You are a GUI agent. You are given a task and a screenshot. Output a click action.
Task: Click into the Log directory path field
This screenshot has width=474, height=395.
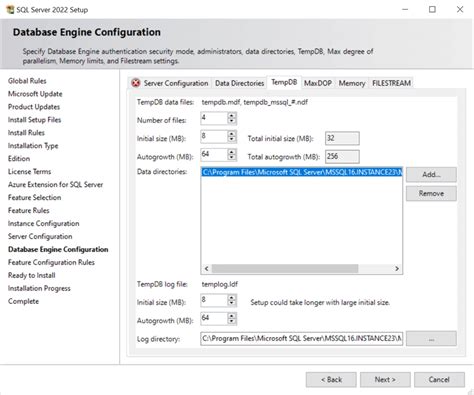tap(301, 339)
